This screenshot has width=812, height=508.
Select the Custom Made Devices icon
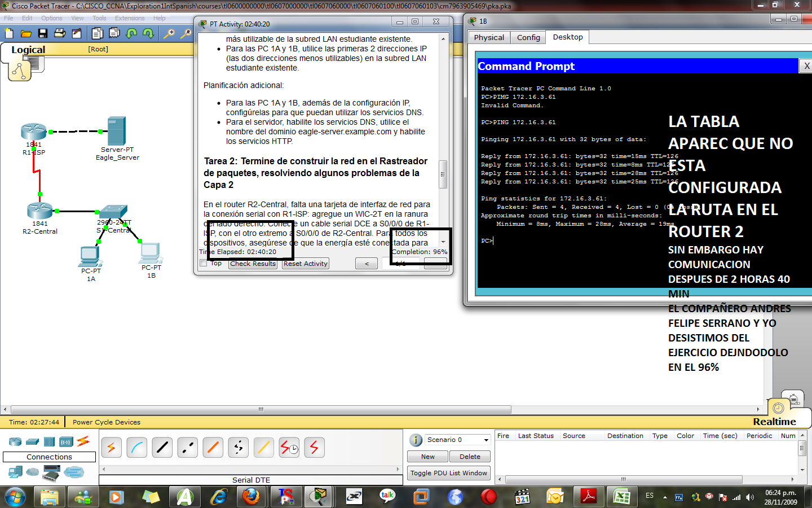pyautogui.click(x=51, y=472)
